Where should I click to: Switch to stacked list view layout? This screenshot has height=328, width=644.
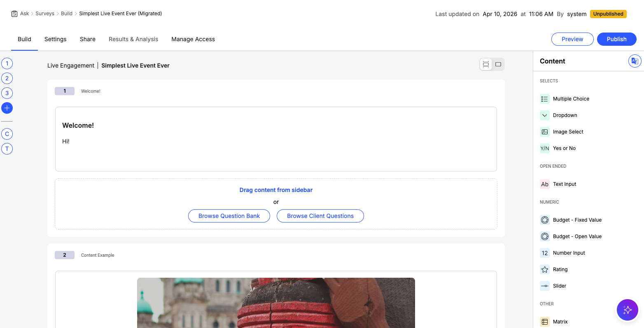[486, 64]
